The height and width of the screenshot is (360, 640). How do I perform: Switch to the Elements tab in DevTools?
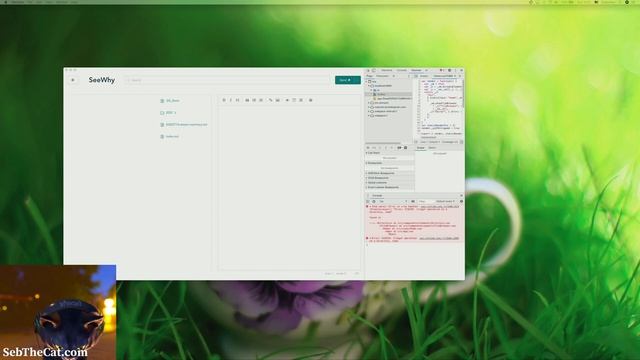pos(387,71)
